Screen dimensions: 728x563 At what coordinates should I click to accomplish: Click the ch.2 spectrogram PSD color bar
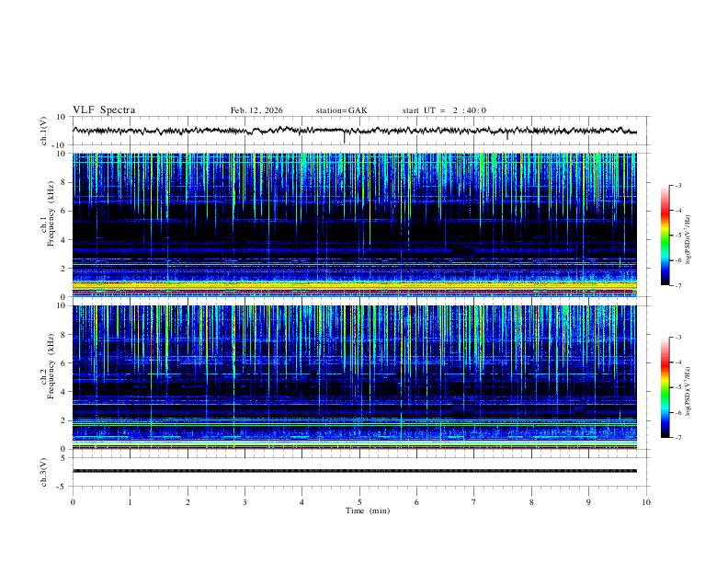(x=665, y=387)
